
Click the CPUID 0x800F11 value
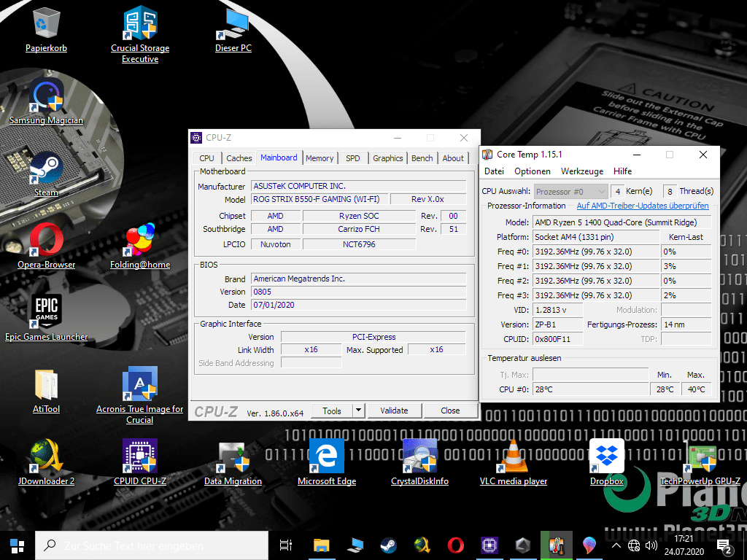(x=558, y=339)
